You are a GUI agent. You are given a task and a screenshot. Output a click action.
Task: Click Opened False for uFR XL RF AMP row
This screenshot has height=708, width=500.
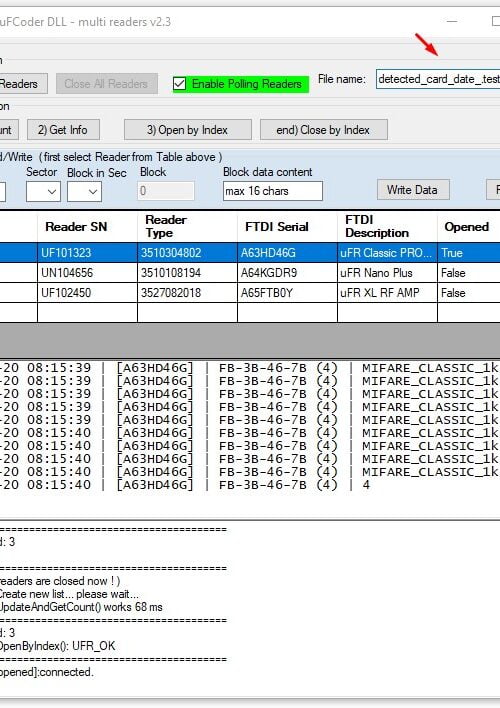469,293
